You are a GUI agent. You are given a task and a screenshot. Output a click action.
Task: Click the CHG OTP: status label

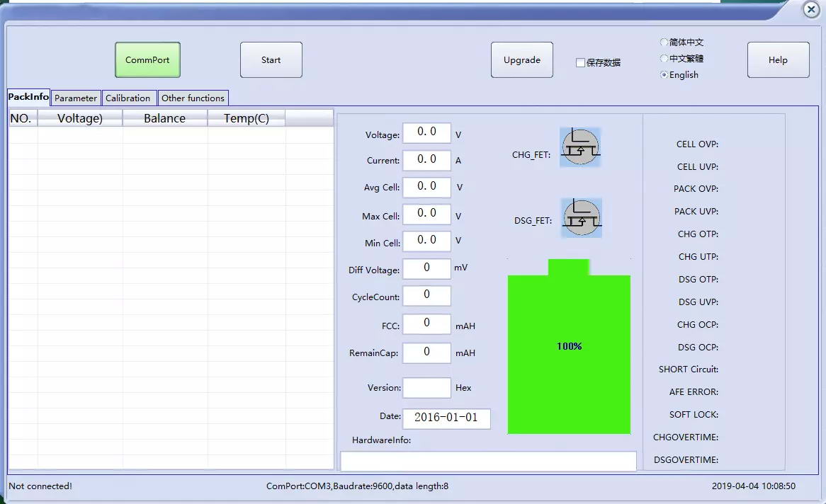pyautogui.click(x=698, y=234)
